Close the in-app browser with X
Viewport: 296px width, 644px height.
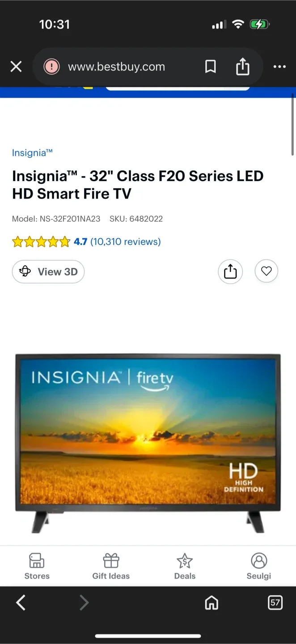[x=16, y=67]
